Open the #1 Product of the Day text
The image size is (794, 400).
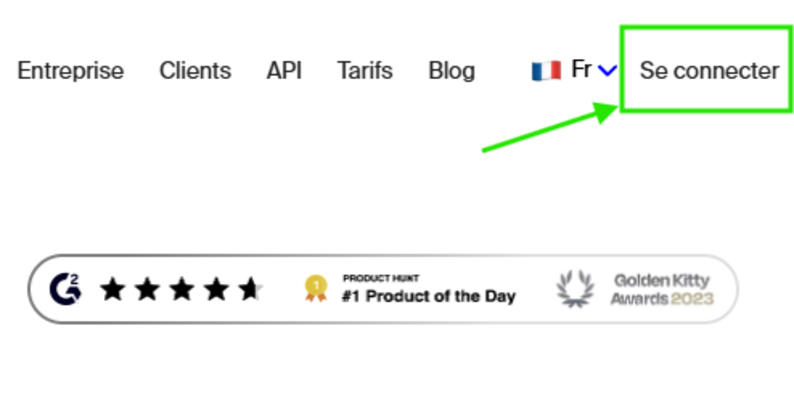pyautogui.click(x=429, y=296)
